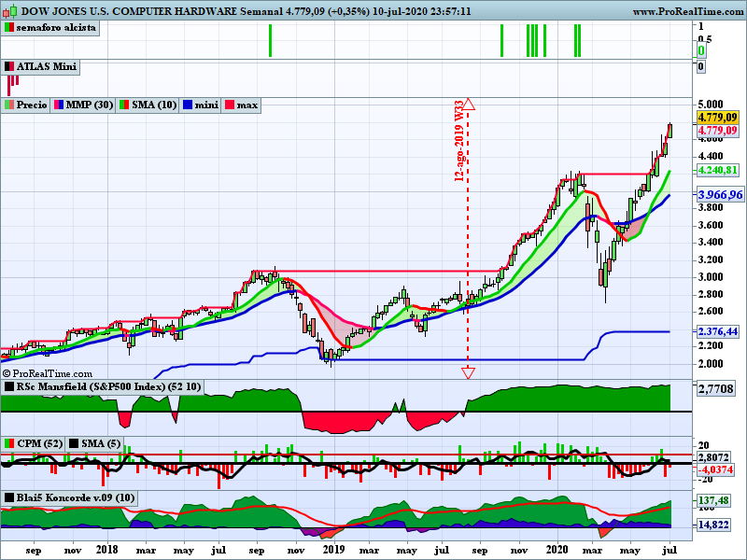
Task: Click the '2018' year label on time axis
Action: (107, 549)
